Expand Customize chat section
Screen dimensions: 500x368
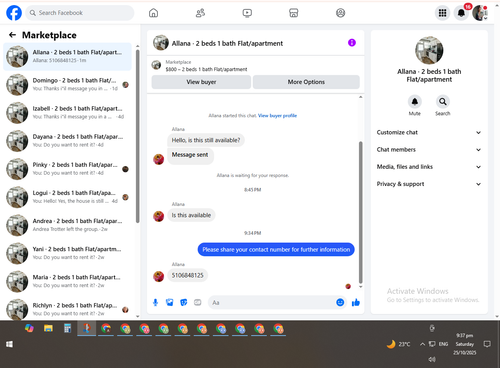click(x=429, y=132)
